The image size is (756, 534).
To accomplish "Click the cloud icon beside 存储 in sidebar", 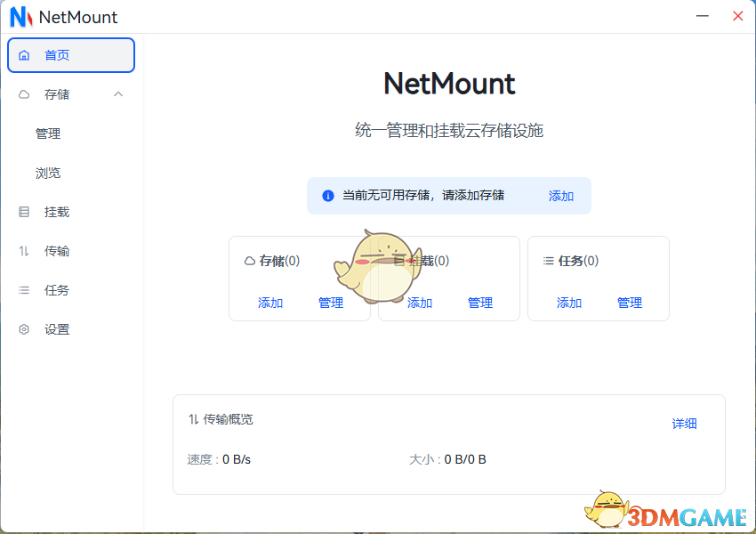I will click(x=24, y=93).
